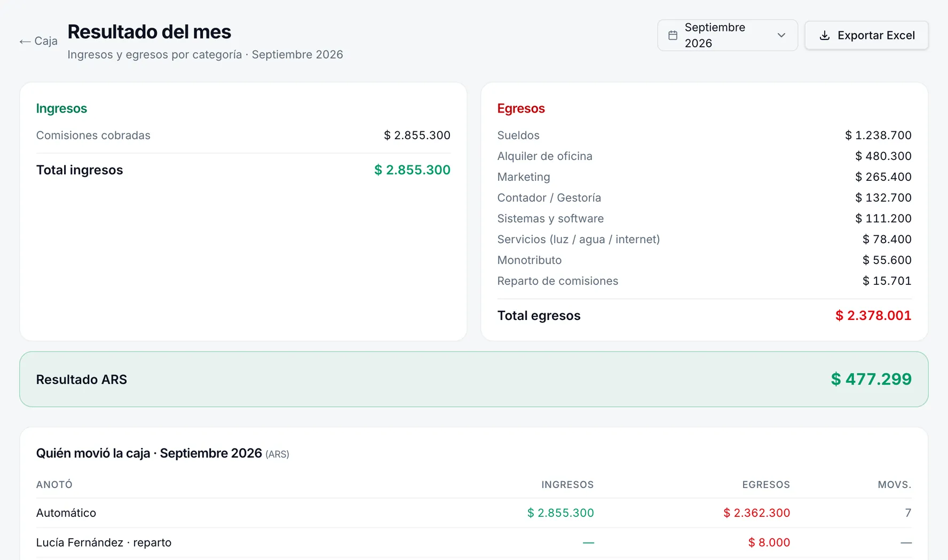Select the Marketing expense row
The image size is (948, 560).
point(704,177)
